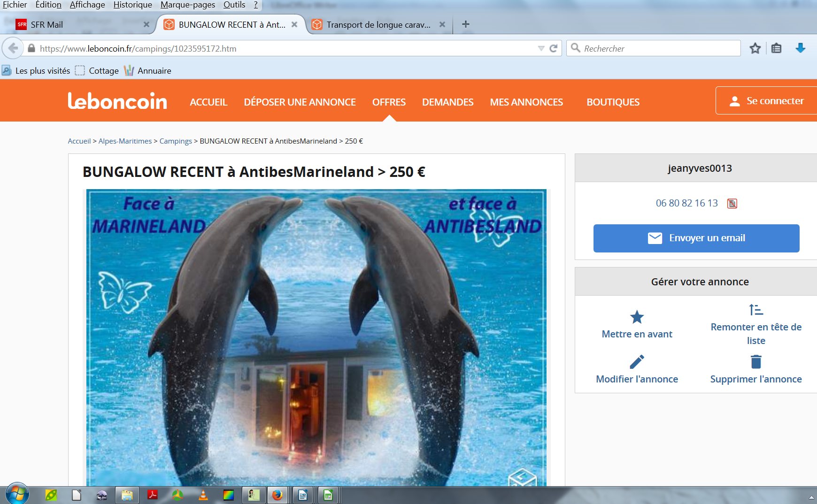Image resolution: width=817 pixels, height=504 pixels.
Task: Open the DEMANDES section
Action: point(448,102)
